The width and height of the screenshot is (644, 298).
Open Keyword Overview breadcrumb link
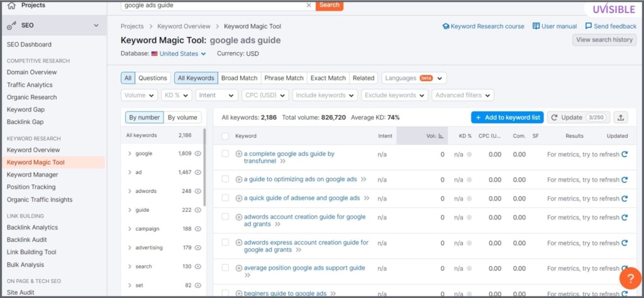point(184,26)
